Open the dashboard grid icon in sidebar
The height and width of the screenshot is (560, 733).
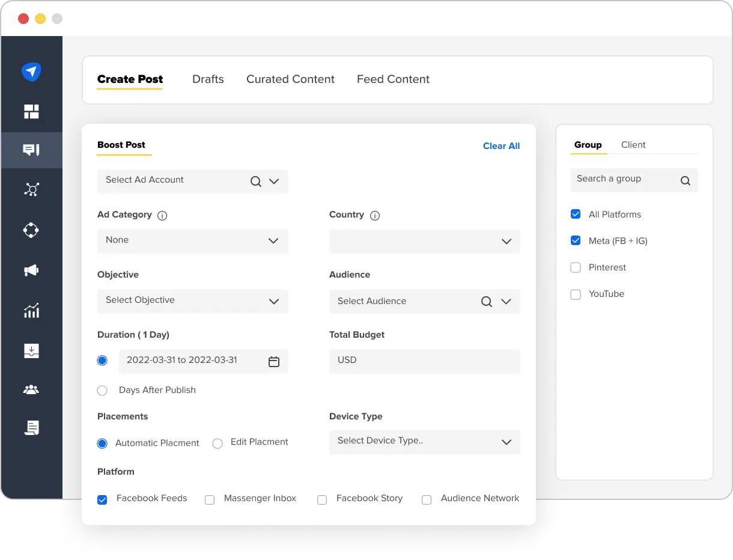click(31, 111)
